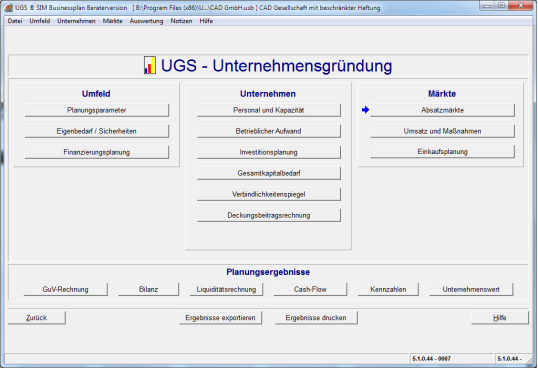Open Deckungsbeitragsrechnung
Image resolution: width=538 pixels, height=368 pixels.
[x=269, y=215]
